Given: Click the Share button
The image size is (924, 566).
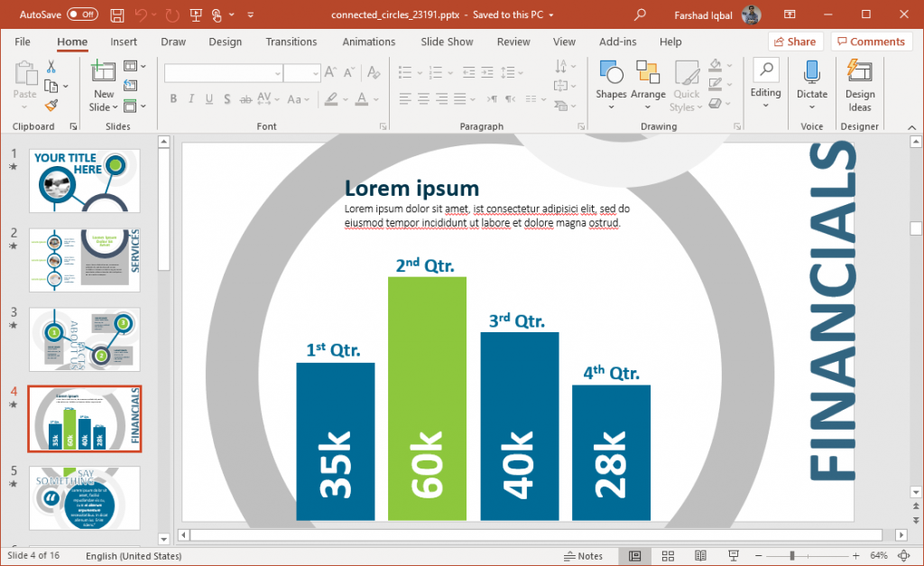Looking at the screenshot, I should [x=795, y=41].
